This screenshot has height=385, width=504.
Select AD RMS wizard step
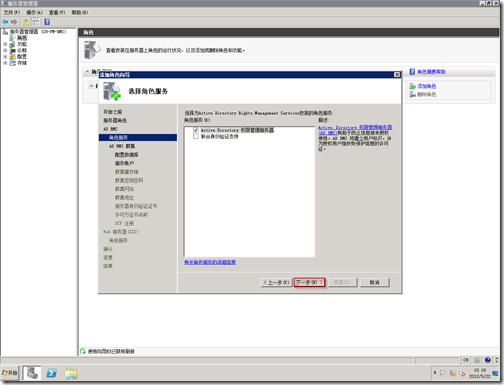[110, 129]
